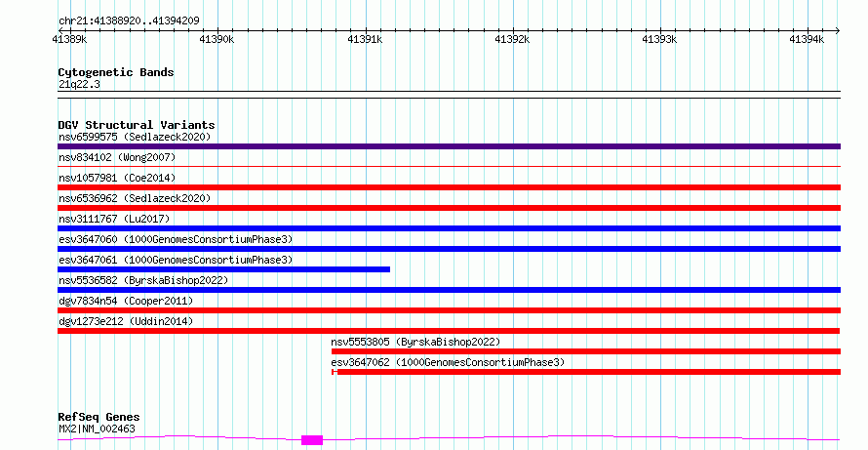Click the nsv6599575 (Sedlazeck2020) variant label
The width and height of the screenshot is (868, 450).
(x=135, y=137)
